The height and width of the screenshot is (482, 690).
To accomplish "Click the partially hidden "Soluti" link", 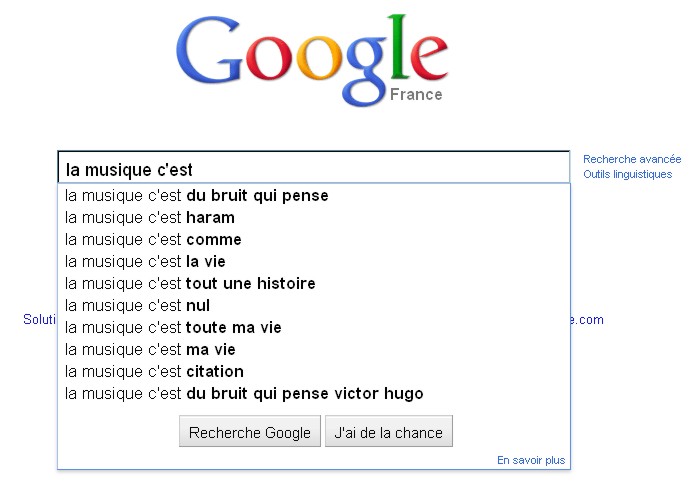I will point(39,320).
